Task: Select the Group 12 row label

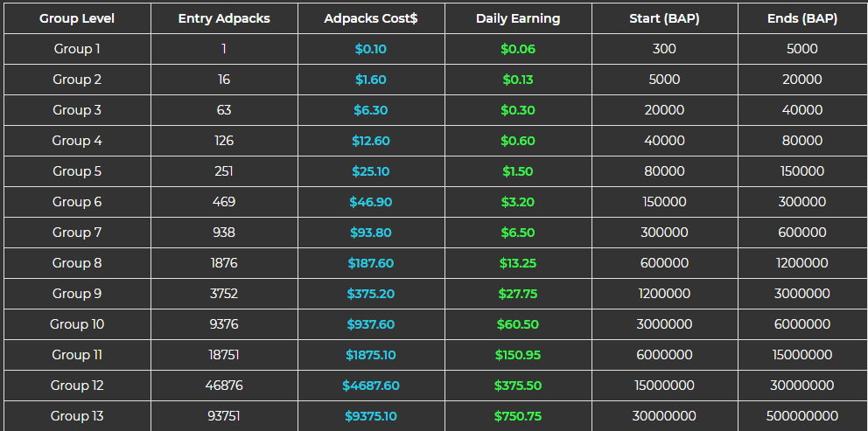Action: pyautogui.click(x=77, y=385)
